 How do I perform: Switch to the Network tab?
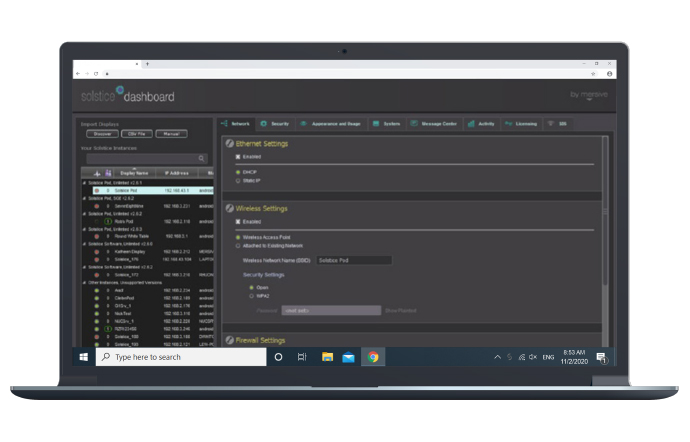point(235,124)
